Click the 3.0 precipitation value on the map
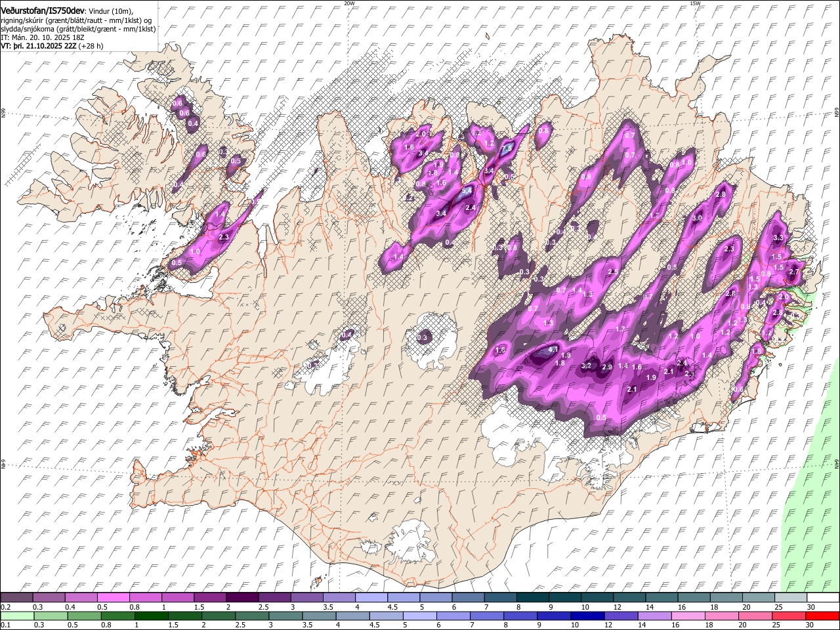 pyautogui.click(x=697, y=218)
